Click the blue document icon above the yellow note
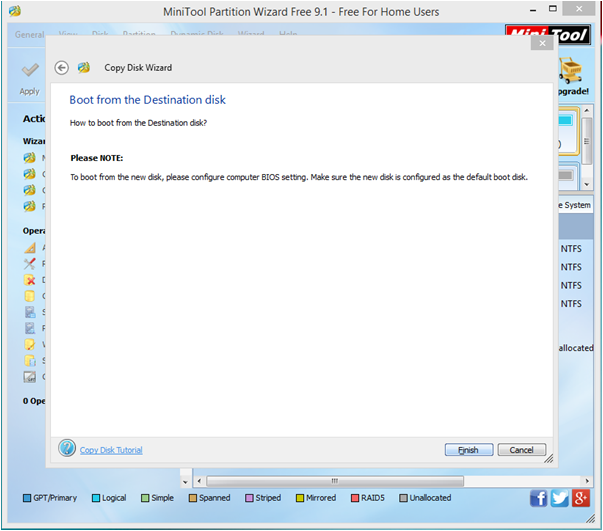This screenshot has height=531, width=603. coord(30,328)
